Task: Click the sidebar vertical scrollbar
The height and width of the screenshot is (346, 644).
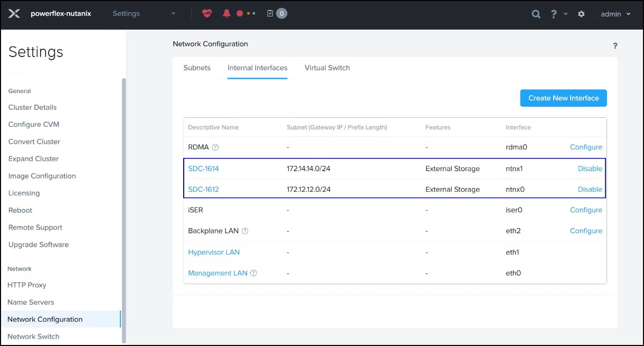Action: pyautogui.click(x=124, y=210)
